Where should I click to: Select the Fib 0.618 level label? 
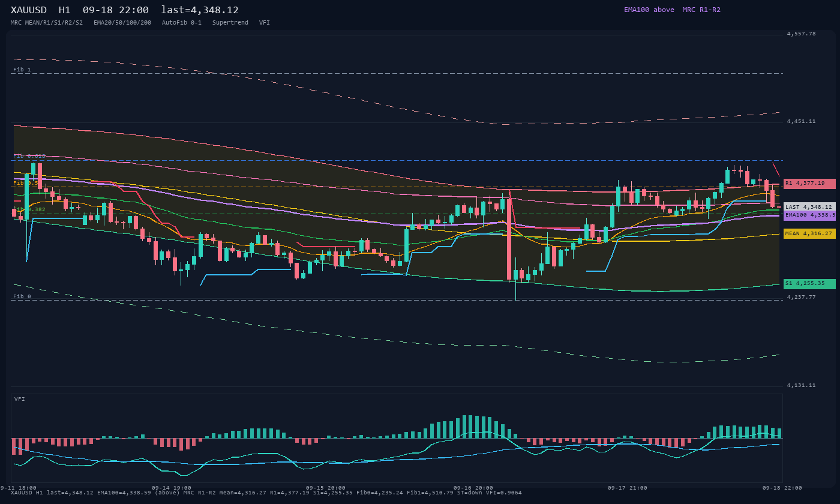[29, 157]
